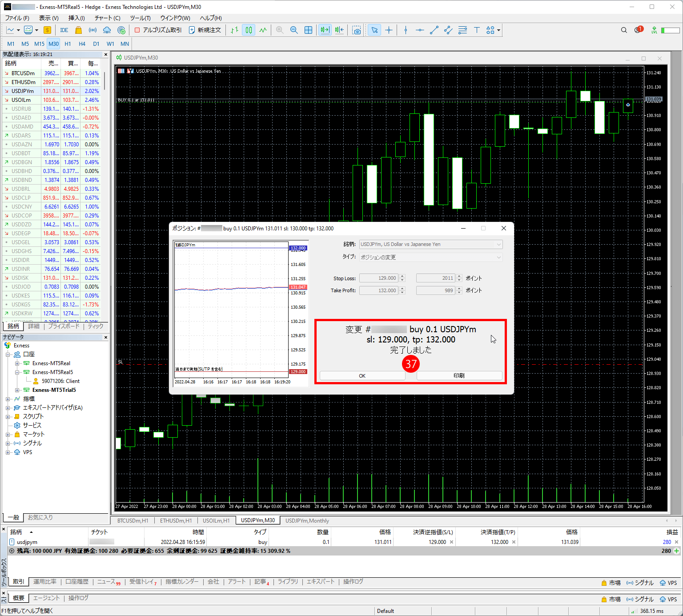The height and width of the screenshot is (616, 683).
Task: Select the crosshair tool in toolbar
Action: point(389,30)
